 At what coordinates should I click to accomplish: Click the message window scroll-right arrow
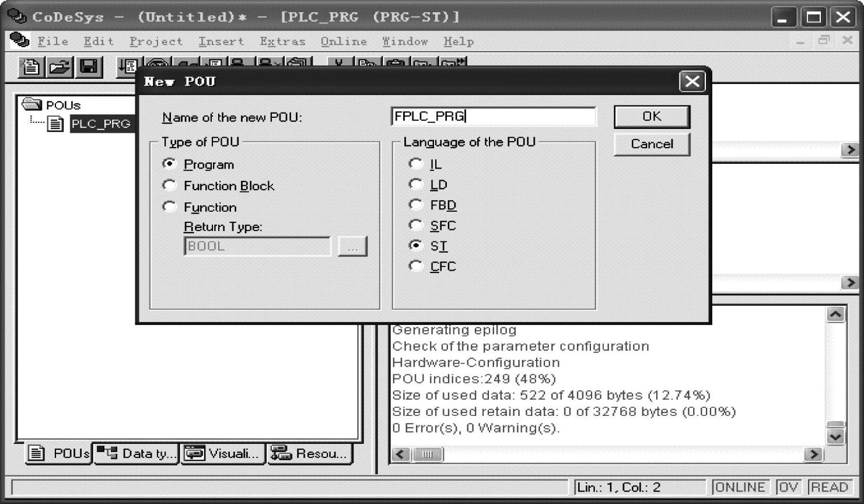tap(813, 454)
